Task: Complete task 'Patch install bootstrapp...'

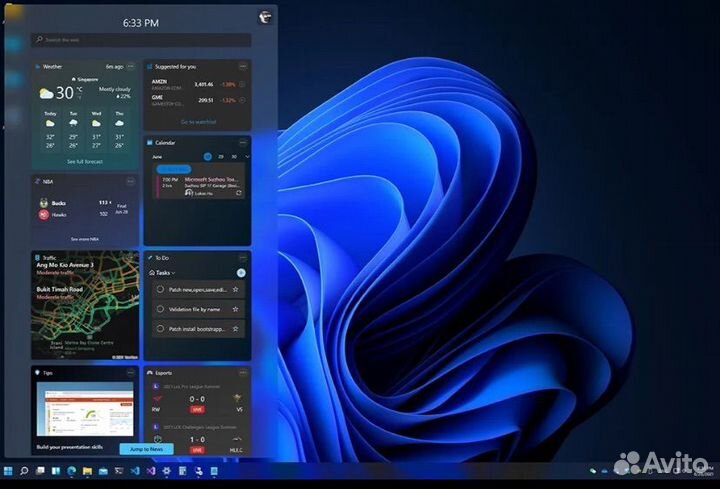Action: click(x=160, y=329)
